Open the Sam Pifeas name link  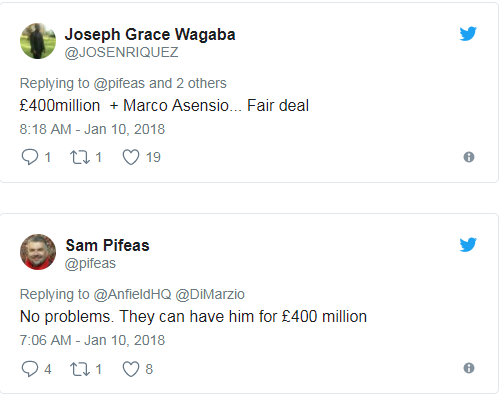pos(107,245)
